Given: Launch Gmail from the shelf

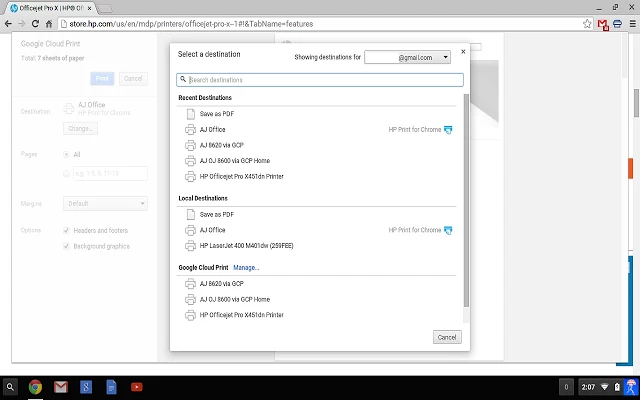Looking at the screenshot, I should pos(60,387).
